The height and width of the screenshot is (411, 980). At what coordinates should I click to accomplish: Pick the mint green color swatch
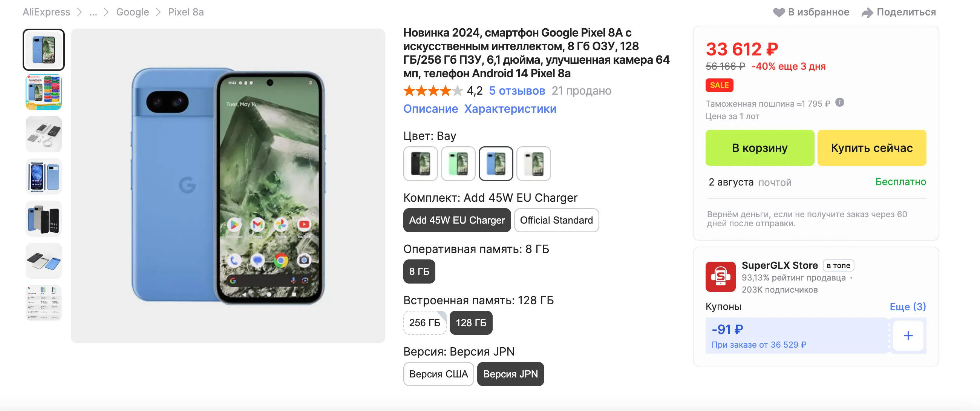pos(458,164)
